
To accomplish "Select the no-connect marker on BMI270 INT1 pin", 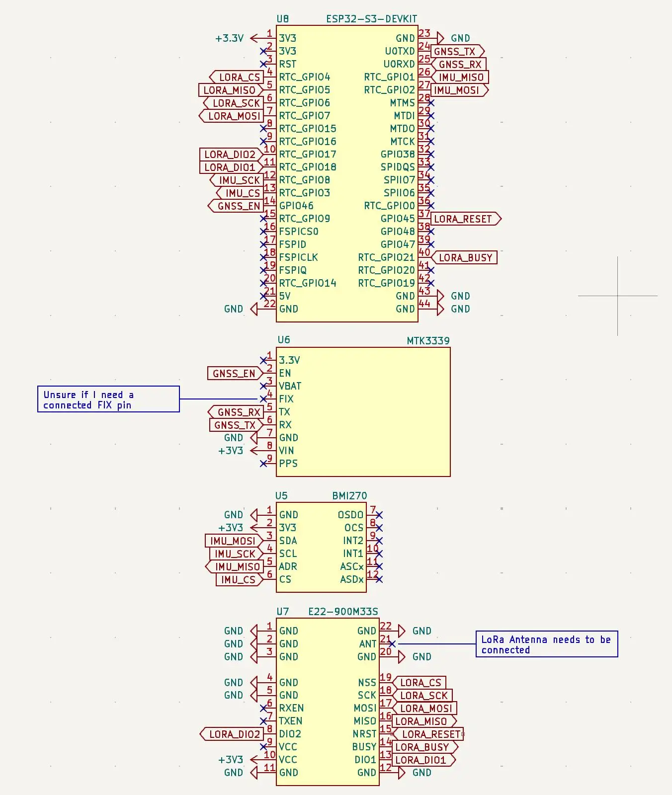I will tap(379, 554).
